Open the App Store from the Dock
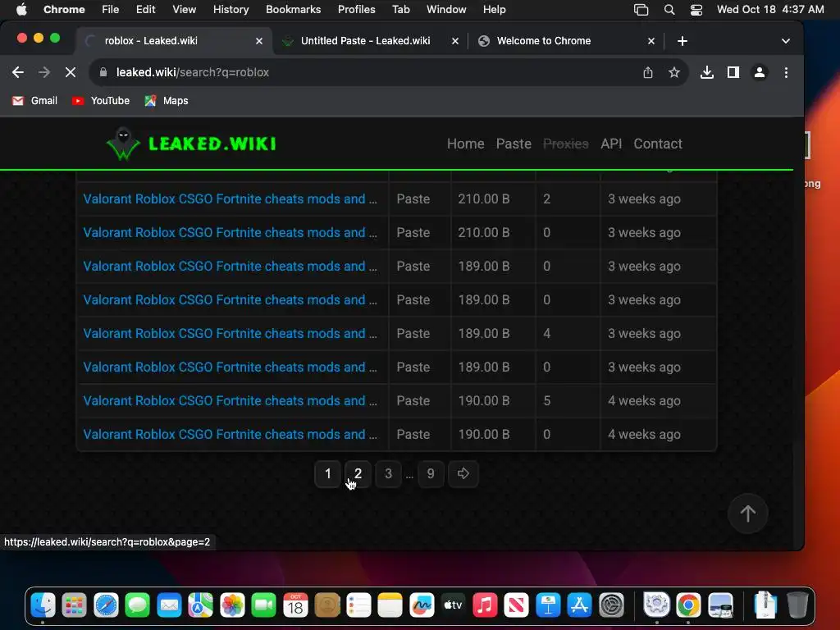 (580, 605)
